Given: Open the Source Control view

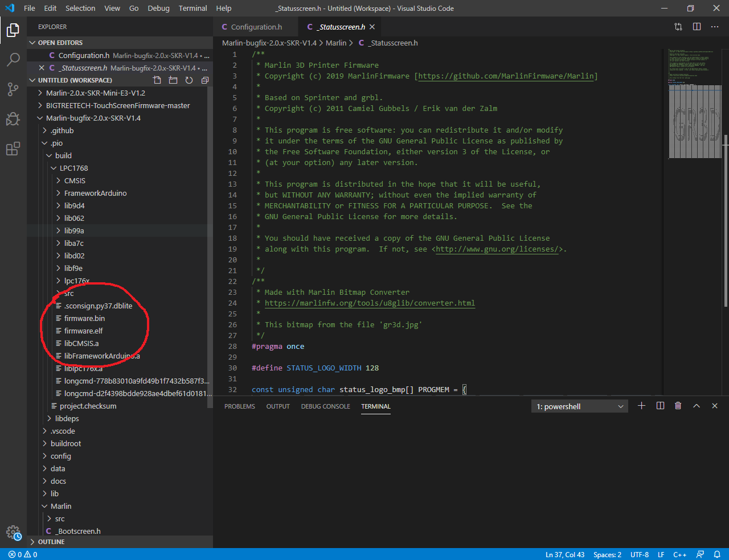Looking at the screenshot, I should click(13, 89).
